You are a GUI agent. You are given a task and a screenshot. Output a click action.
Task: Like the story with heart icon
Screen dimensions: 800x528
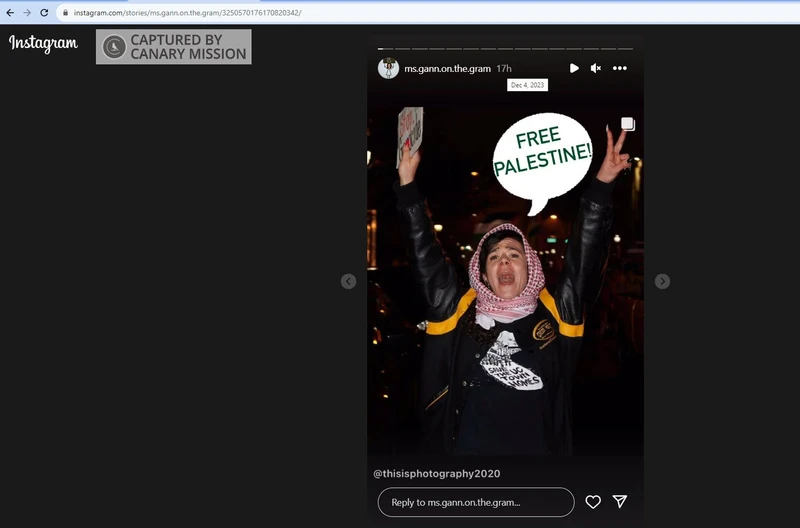593,502
